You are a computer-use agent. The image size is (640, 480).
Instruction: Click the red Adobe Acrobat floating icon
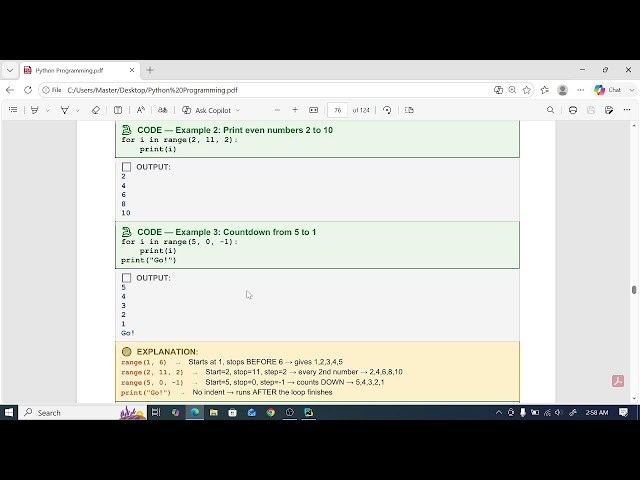point(618,381)
